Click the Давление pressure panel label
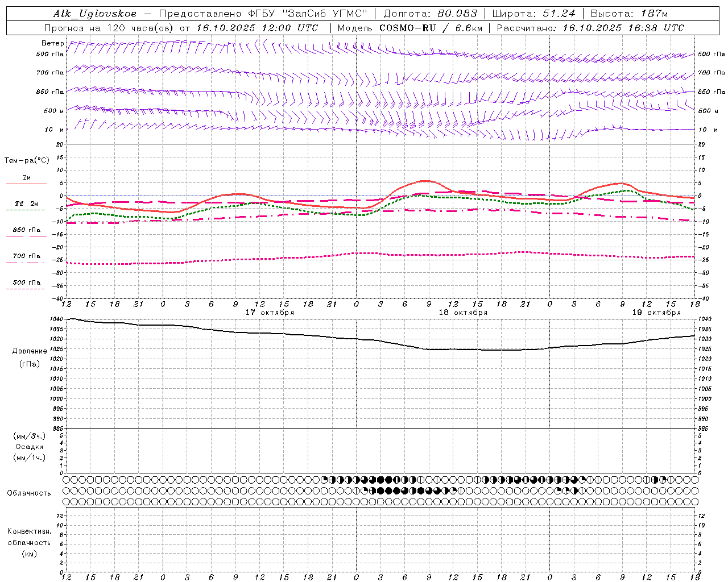The width and height of the screenshot is (728, 582). point(30,351)
